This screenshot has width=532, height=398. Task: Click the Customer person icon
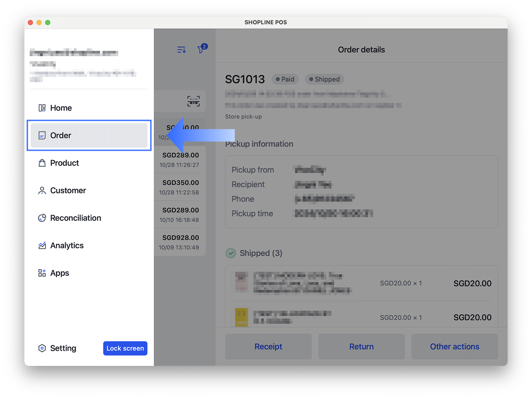(42, 191)
